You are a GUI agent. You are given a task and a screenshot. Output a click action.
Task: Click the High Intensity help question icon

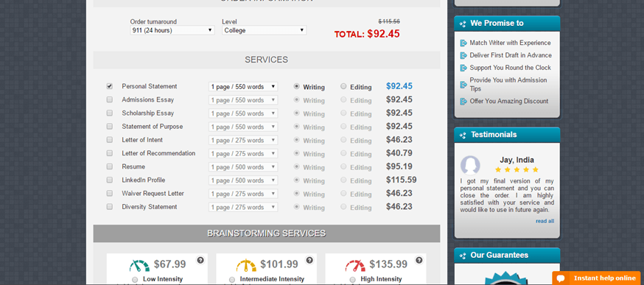419,261
